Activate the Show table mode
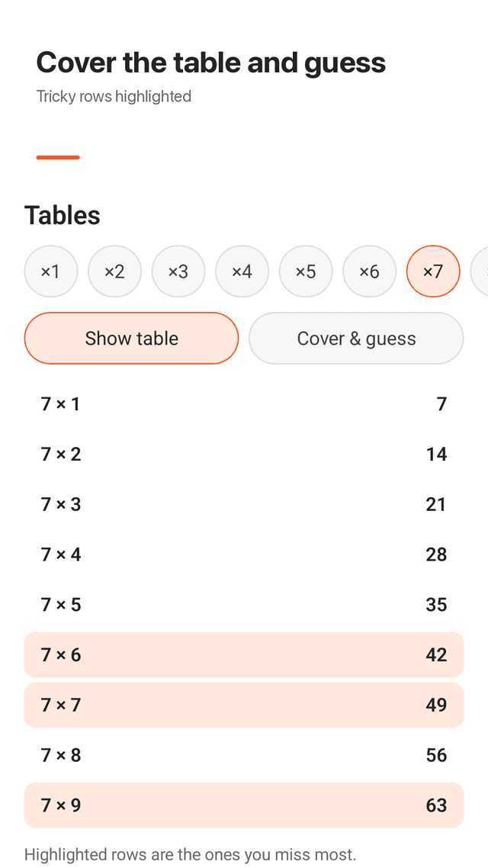This screenshot has height=868, width=488. click(x=131, y=338)
